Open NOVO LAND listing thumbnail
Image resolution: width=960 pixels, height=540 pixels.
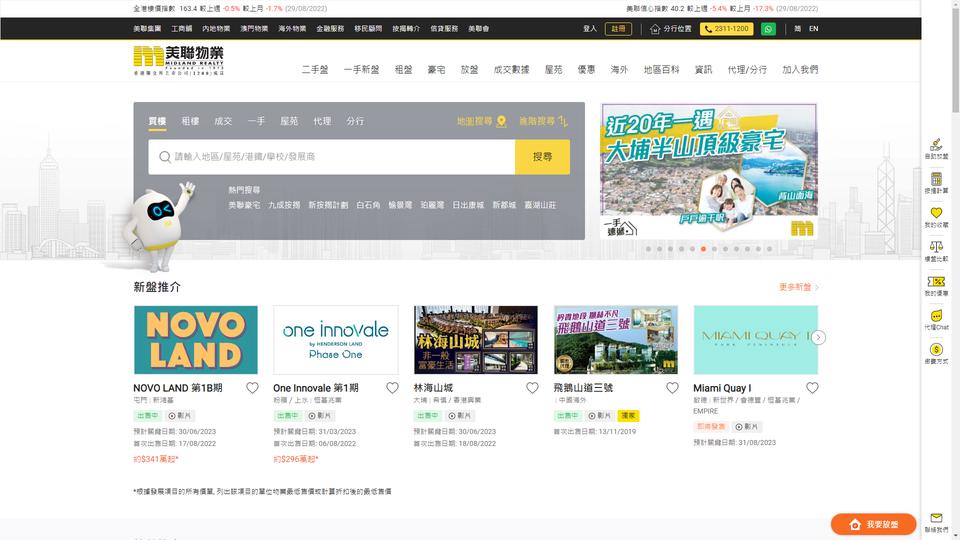point(196,340)
